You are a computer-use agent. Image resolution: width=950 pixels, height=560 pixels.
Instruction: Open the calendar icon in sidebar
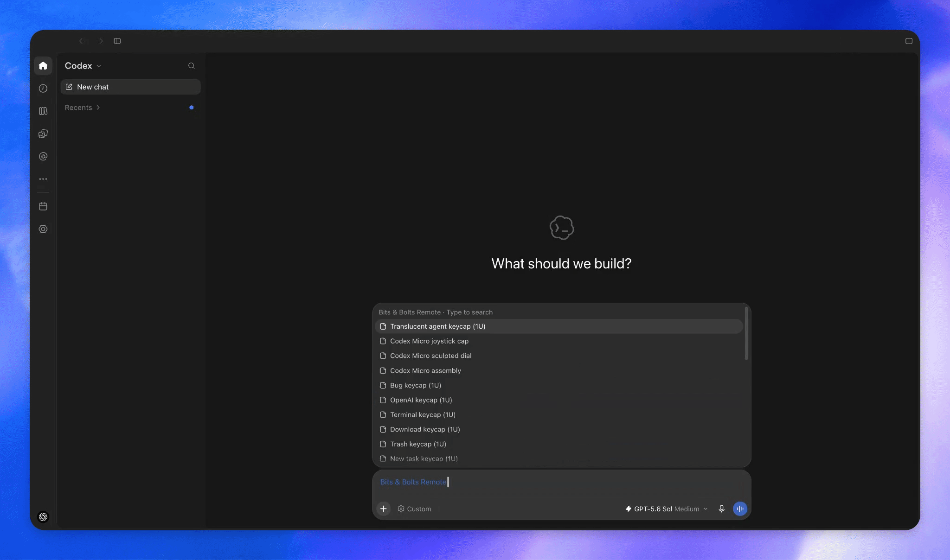point(43,206)
